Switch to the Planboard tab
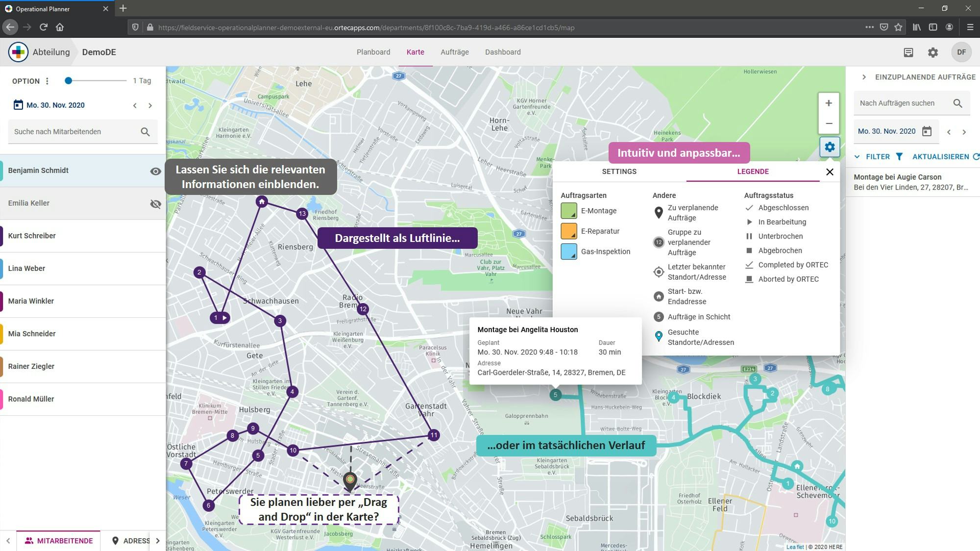 (373, 52)
